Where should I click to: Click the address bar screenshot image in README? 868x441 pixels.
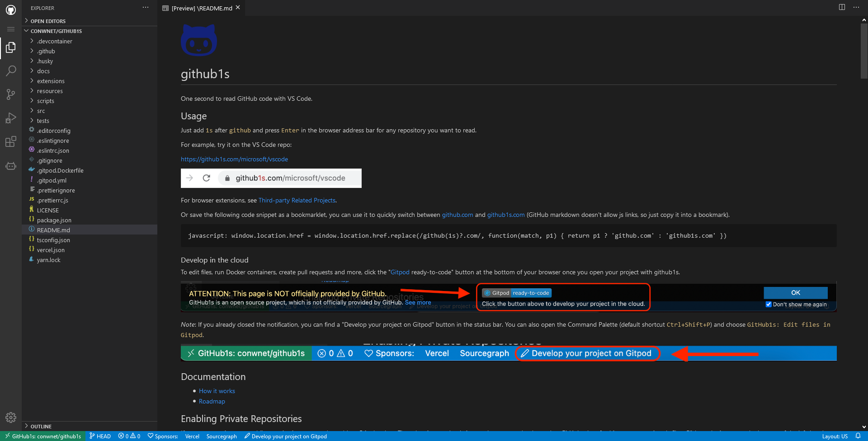[271, 178]
